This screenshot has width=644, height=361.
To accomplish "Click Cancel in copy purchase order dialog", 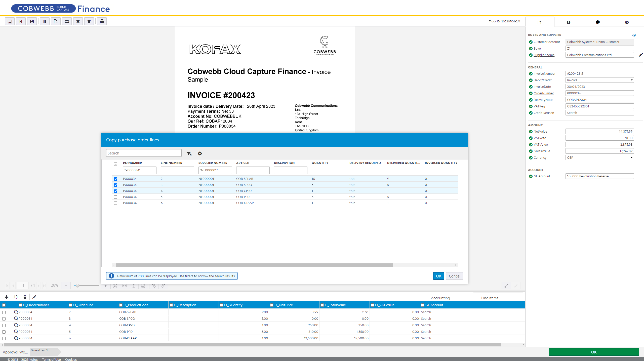I will 454,276.
